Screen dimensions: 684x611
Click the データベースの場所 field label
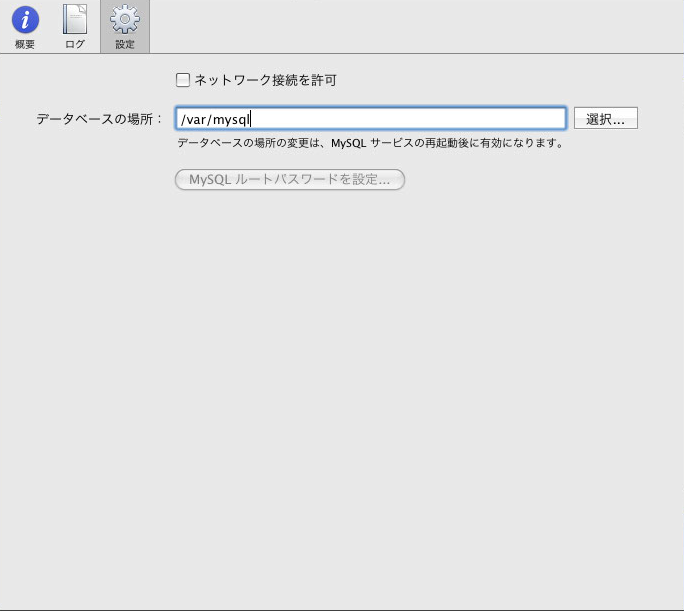tap(95, 119)
